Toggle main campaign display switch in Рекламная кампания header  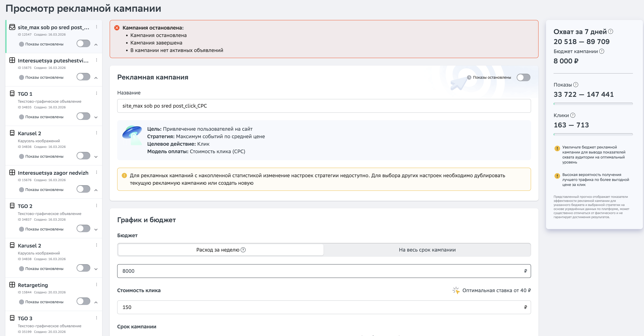[x=523, y=77]
